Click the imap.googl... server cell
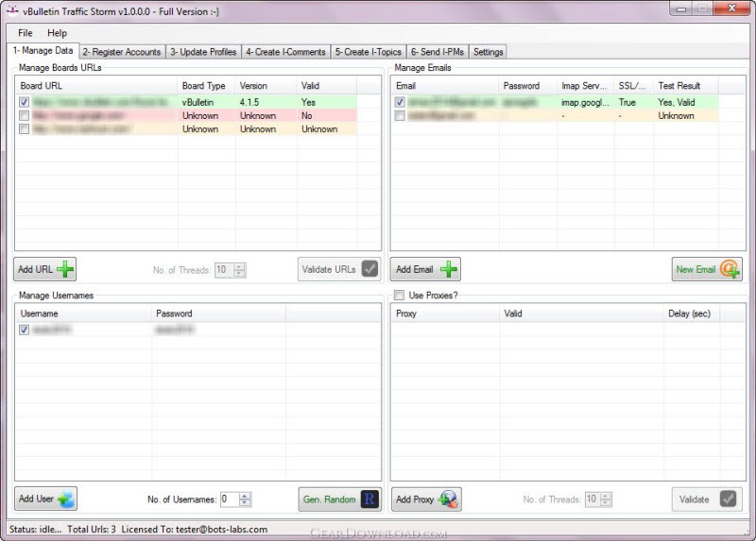The height and width of the screenshot is (541, 756). click(x=585, y=102)
